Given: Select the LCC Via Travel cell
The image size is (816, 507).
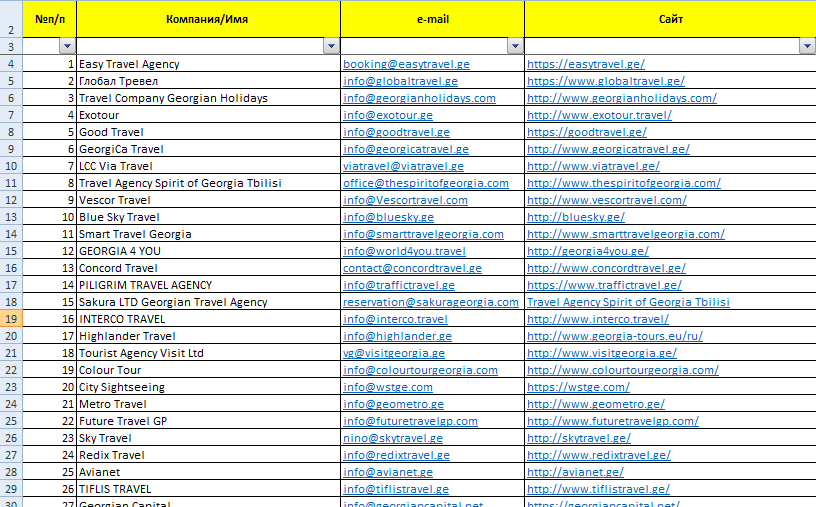Looking at the screenshot, I should click(x=208, y=166).
